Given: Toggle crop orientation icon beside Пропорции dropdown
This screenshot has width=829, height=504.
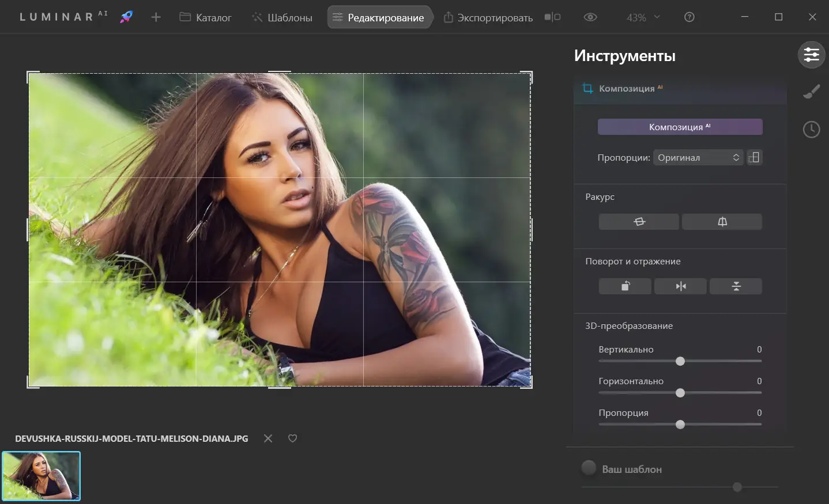Looking at the screenshot, I should (x=755, y=157).
